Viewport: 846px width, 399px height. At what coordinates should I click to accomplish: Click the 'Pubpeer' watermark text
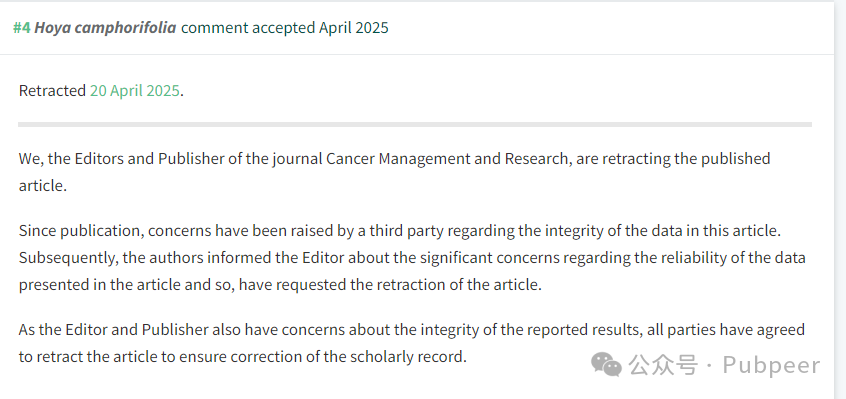click(772, 366)
